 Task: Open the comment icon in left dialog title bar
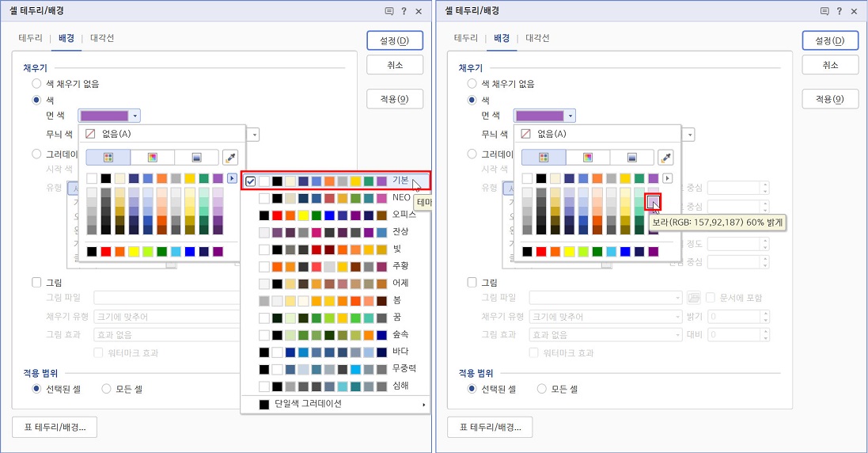(389, 11)
